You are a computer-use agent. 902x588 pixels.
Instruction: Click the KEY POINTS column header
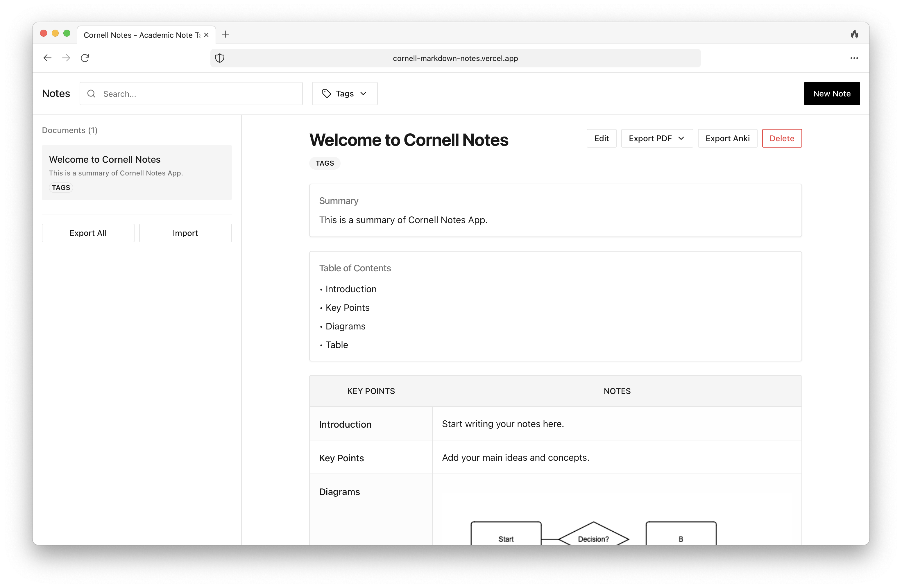click(x=371, y=391)
